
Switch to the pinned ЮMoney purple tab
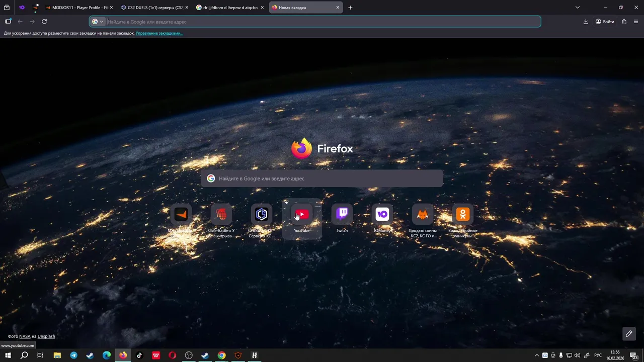point(22,8)
